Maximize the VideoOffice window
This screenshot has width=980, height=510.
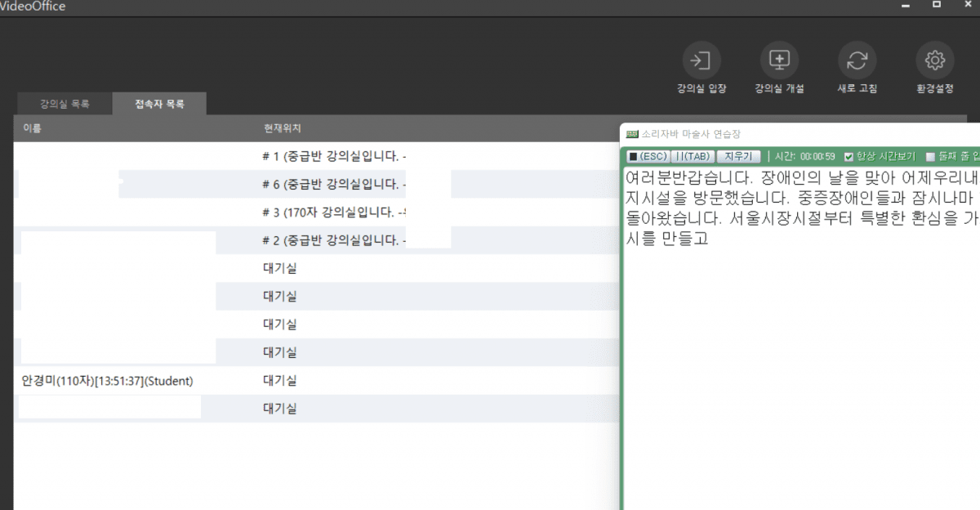click(x=937, y=6)
